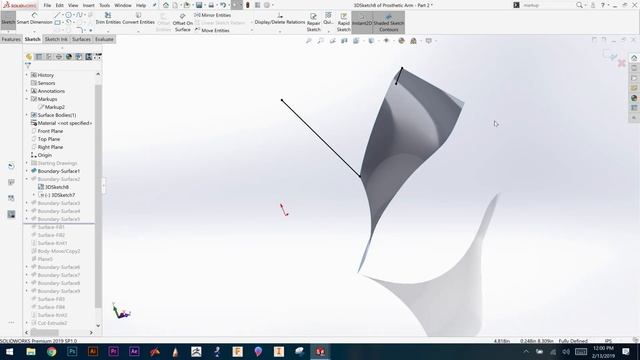Image resolution: width=640 pixels, height=360 pixels.
Task: Expand the History tree node
Action: (27, 75)
